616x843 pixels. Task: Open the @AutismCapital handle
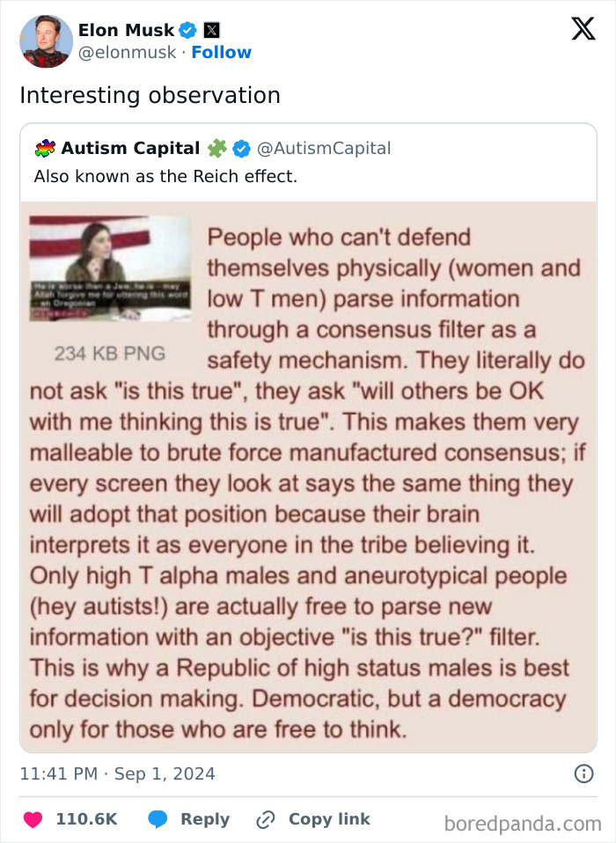click(325, 148)
